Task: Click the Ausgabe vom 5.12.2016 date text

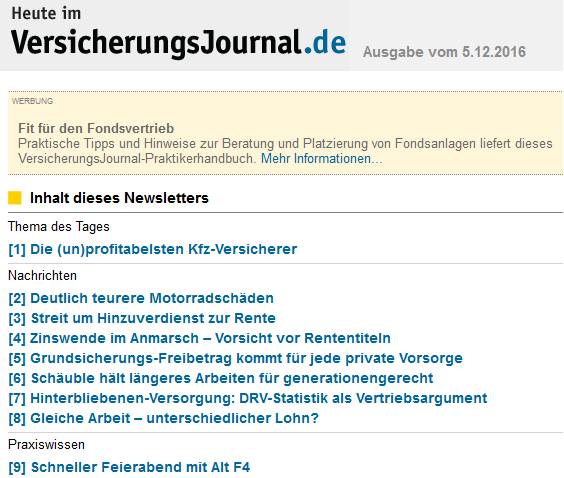Action: 444,52
